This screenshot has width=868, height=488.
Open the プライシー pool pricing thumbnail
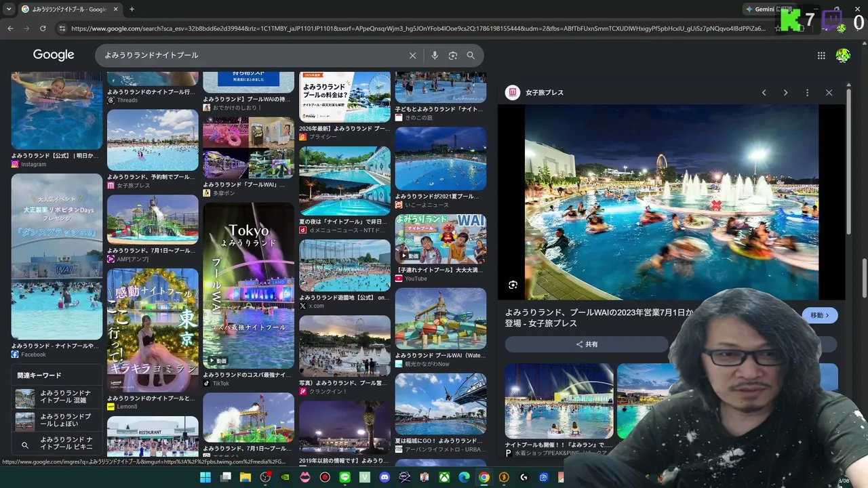click(x=345, y=96)
